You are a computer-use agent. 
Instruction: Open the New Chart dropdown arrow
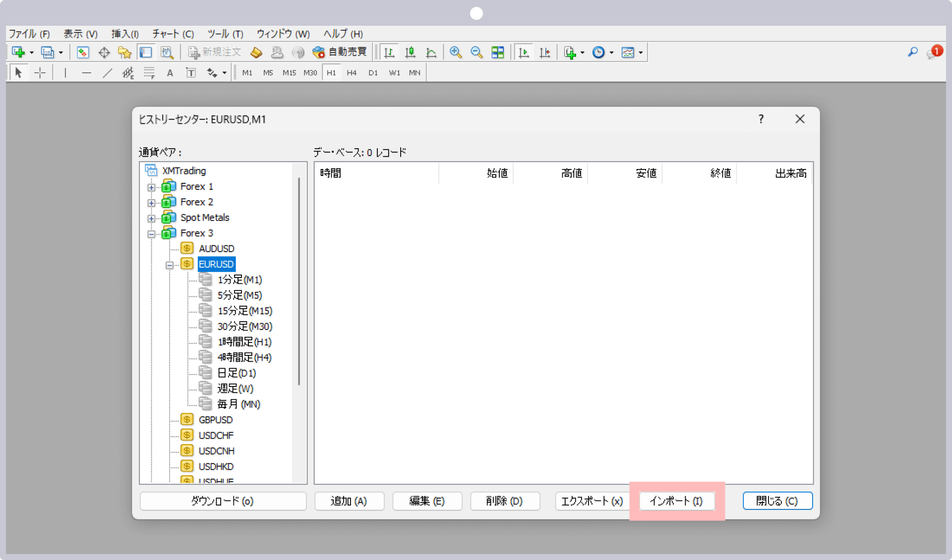[32, 53]
